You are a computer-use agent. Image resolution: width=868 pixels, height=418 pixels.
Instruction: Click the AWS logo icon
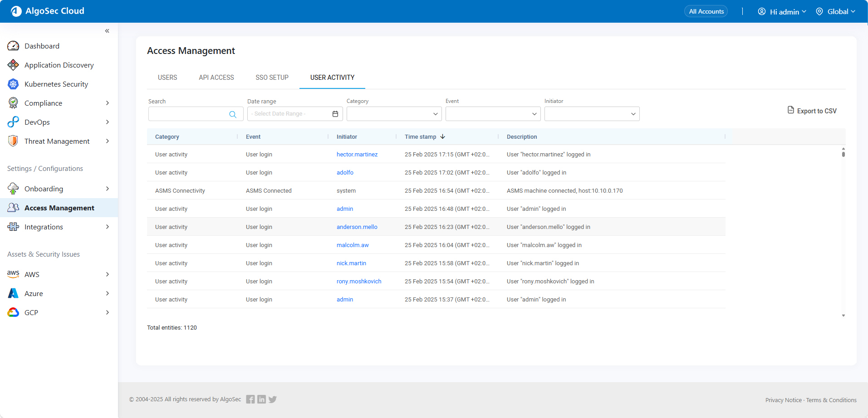tap(13, 274)
